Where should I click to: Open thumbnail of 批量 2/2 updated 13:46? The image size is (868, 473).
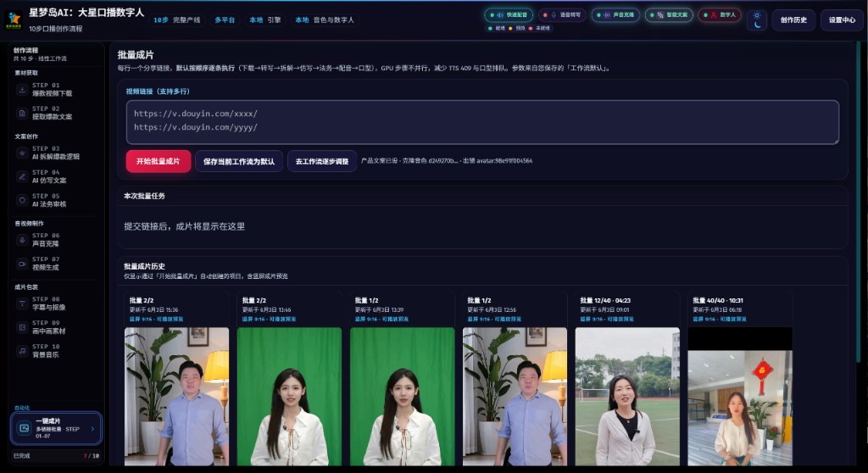click(290, 396)
